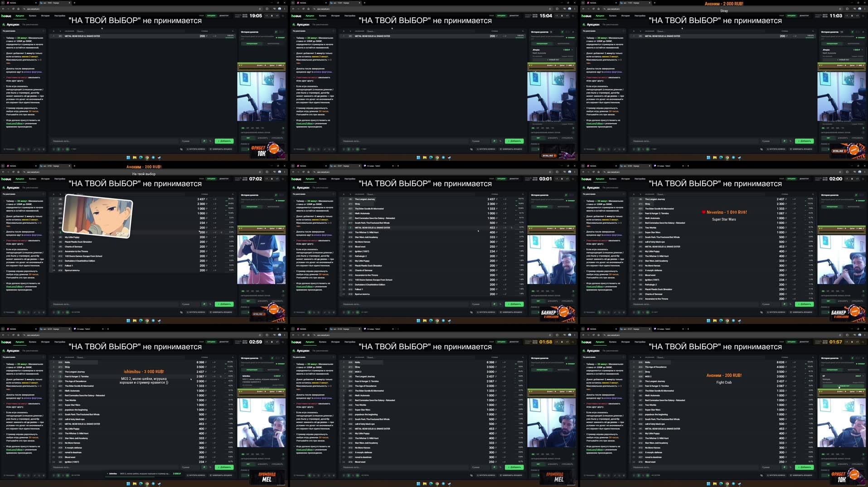Click Завершить аукцион in the 19:05 screen
This screenshot has height=487, width=868.
[221, 149]
